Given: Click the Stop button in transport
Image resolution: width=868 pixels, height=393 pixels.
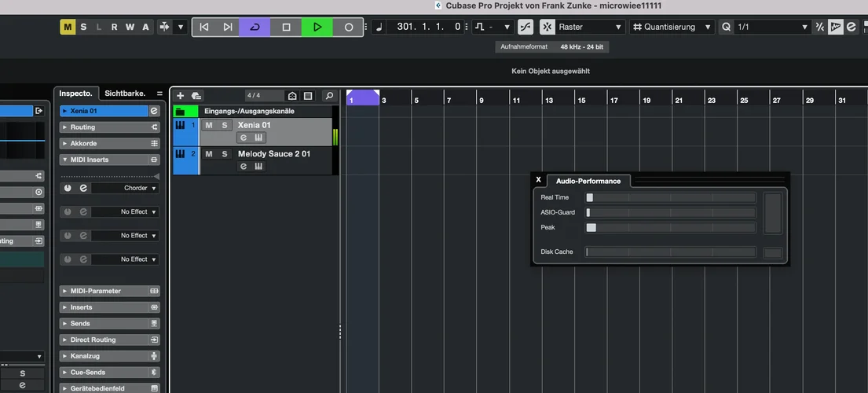Looking at the screenshot, I should 286,27.
